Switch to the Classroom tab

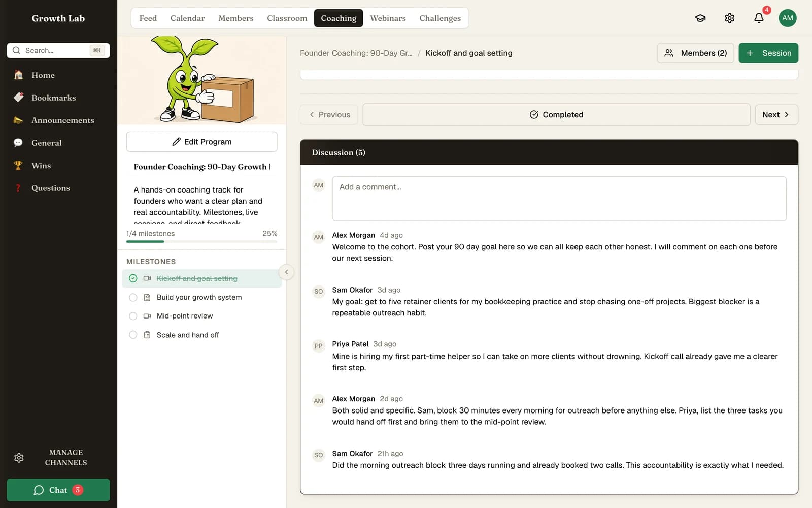[287, 18]
